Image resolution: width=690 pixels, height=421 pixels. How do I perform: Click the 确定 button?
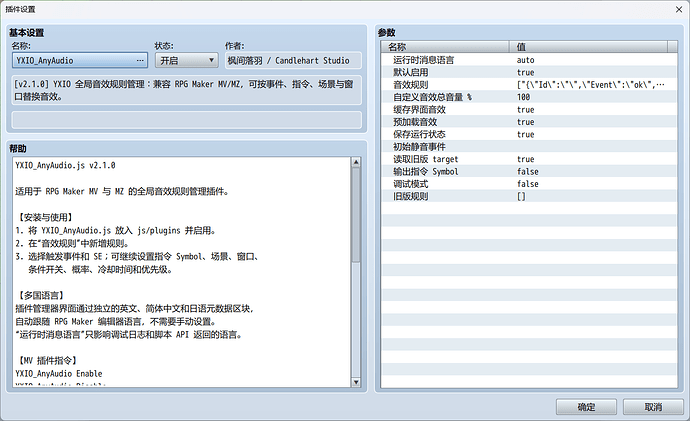pyautogui.click(x=586, y=407)
